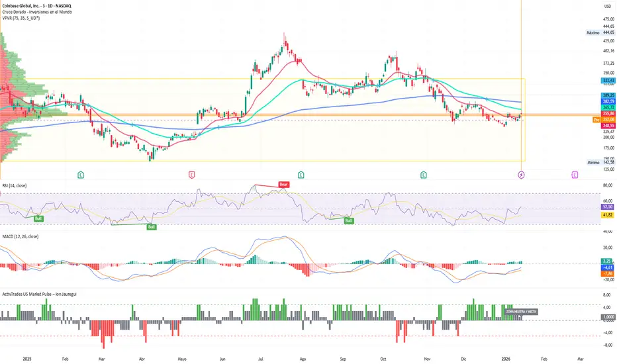Click the Sep label on time axis
The image size is (617, 364).
(343, 359)
